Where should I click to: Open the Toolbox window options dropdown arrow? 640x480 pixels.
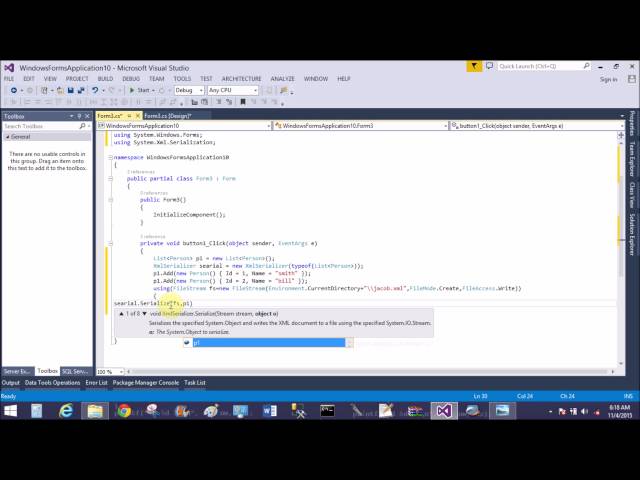[71, 116]
